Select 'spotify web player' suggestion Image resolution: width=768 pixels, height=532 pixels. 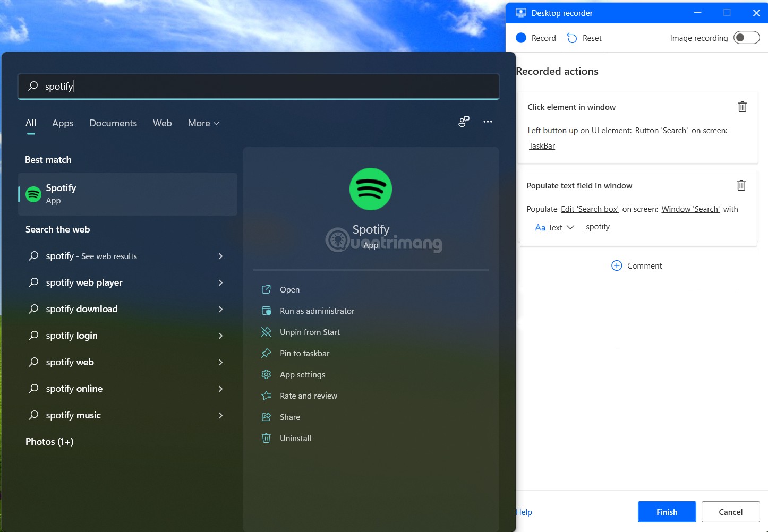[127, 282]
